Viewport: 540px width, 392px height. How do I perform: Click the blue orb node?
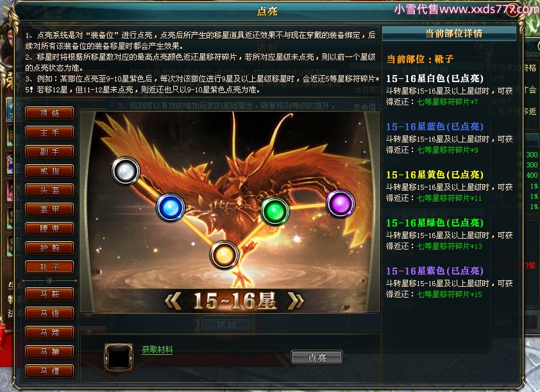[171, 208]
